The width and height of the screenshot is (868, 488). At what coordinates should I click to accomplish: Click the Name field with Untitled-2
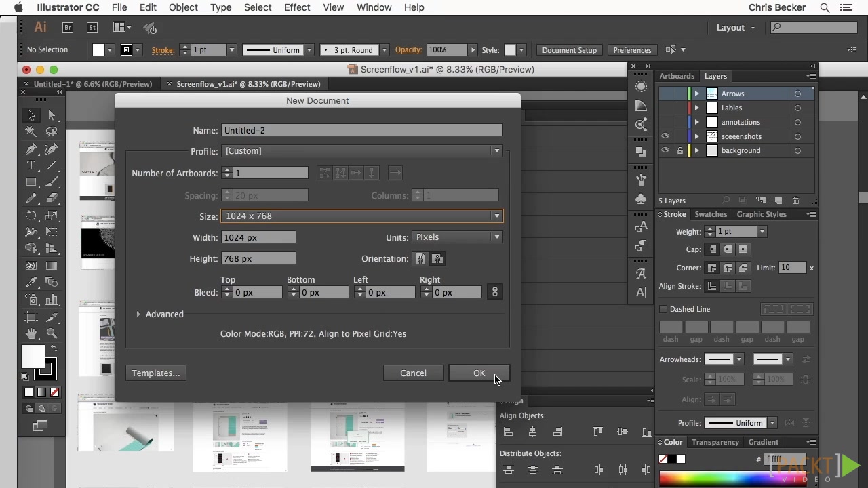coord(362,130)
